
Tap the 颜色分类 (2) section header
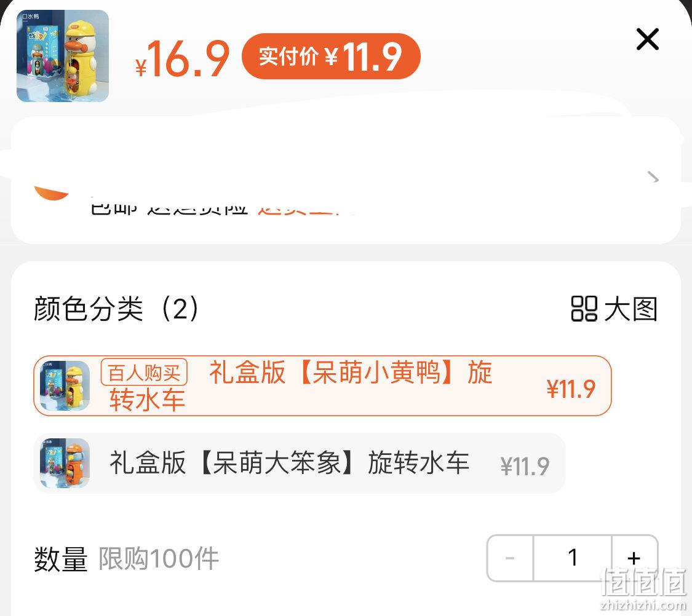pyautogui.click(x=116, y=309)
